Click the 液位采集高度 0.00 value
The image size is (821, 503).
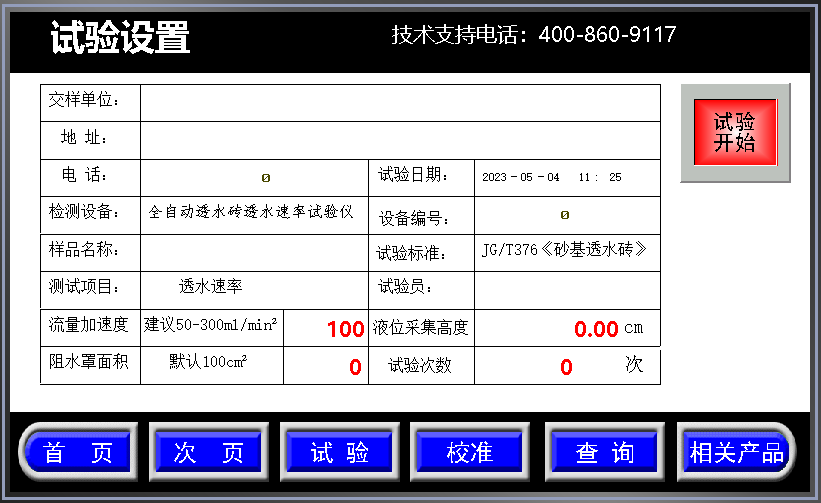(596, 329)
